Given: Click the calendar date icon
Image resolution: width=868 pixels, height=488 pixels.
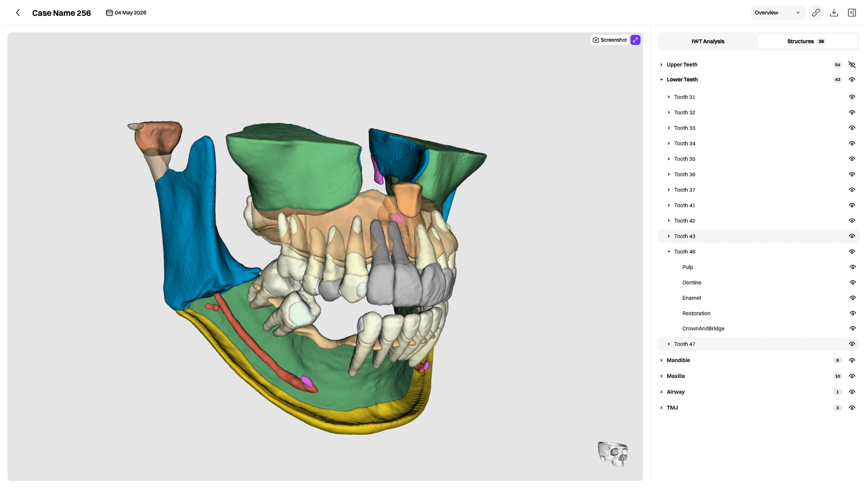Looking at the screenshot, I should 109,13.
